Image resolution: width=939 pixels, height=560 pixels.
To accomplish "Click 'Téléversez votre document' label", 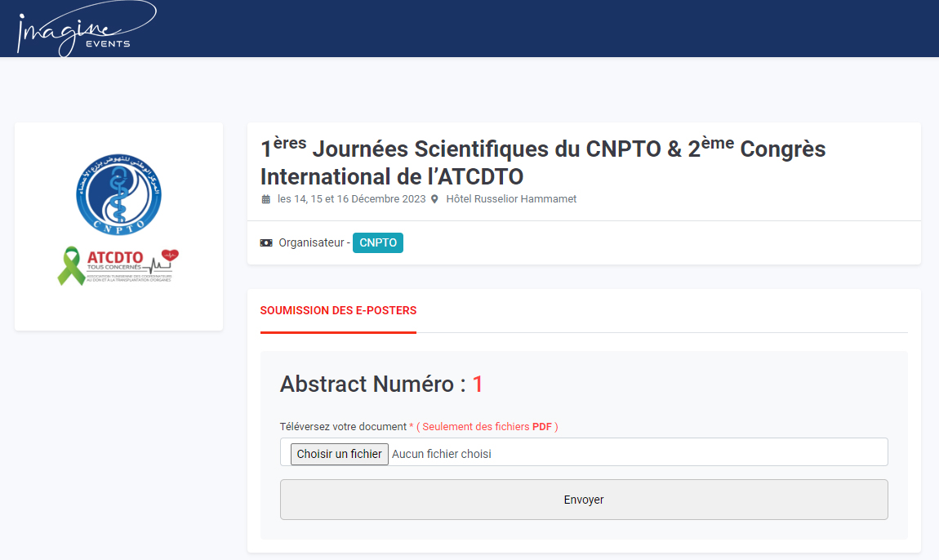I will 343,426.
